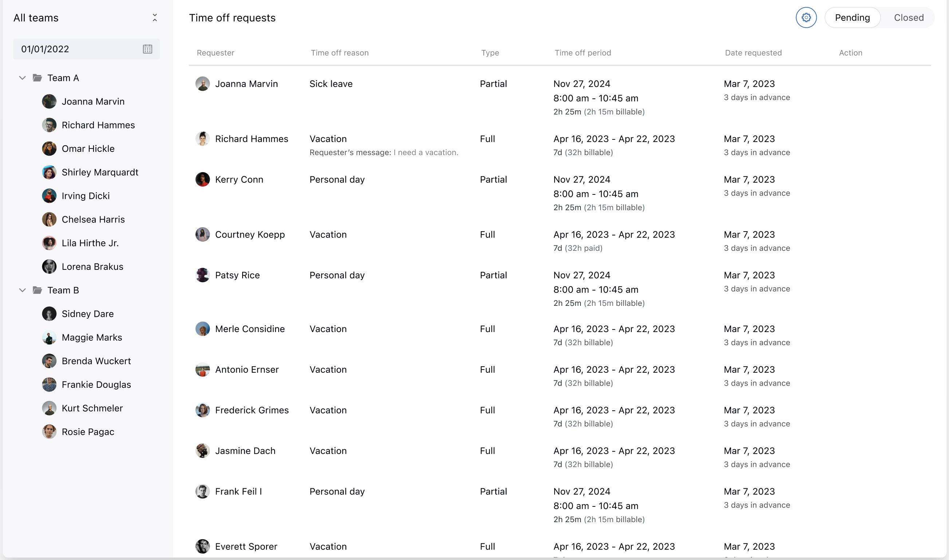Collapse the Team A group
The image size is (949, 560).
(22, 78)
